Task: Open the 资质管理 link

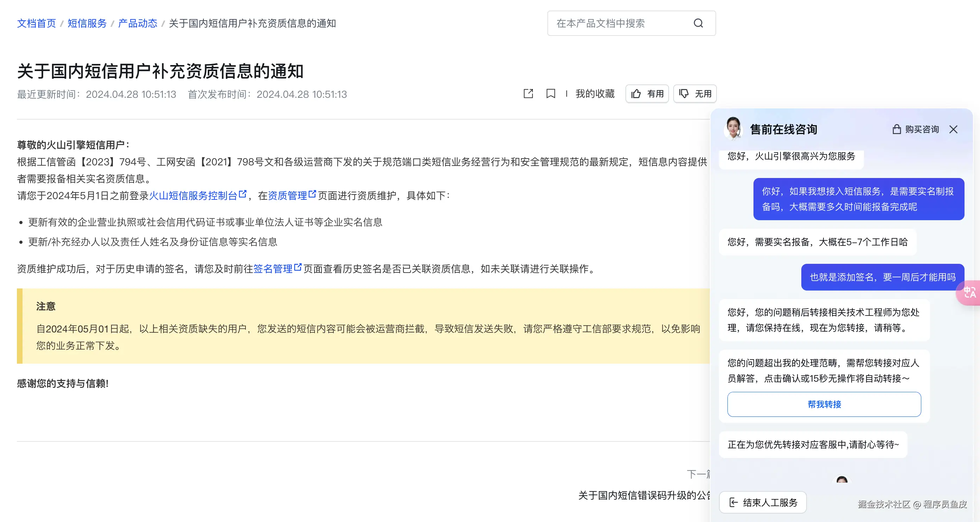Action: click(x=288, y=196)
